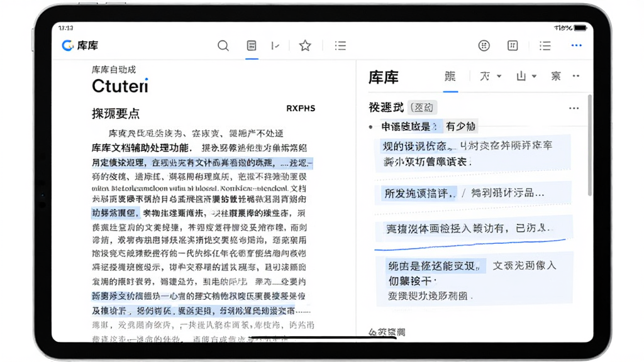Open the blue three-dot more menu
644x362 pixels.
coord(577,45)
